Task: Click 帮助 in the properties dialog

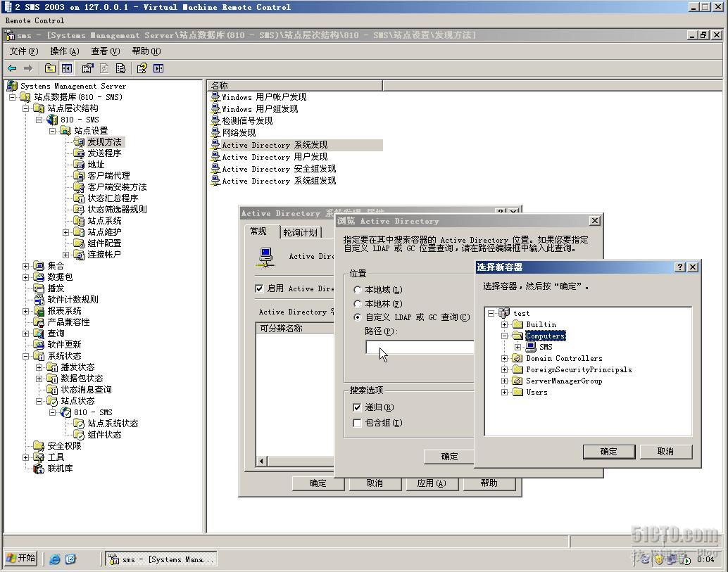Action: tap(489, 483)
